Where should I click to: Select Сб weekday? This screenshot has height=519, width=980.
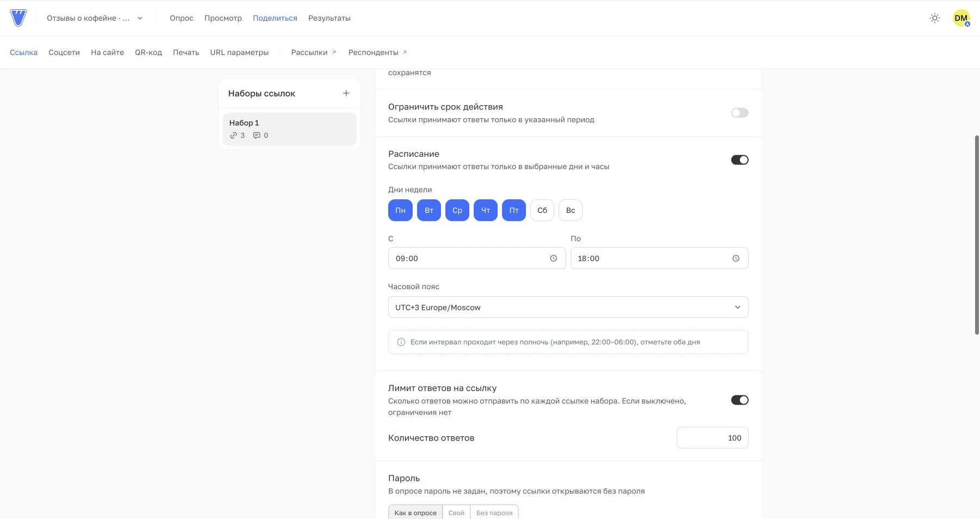pos(542,210)
